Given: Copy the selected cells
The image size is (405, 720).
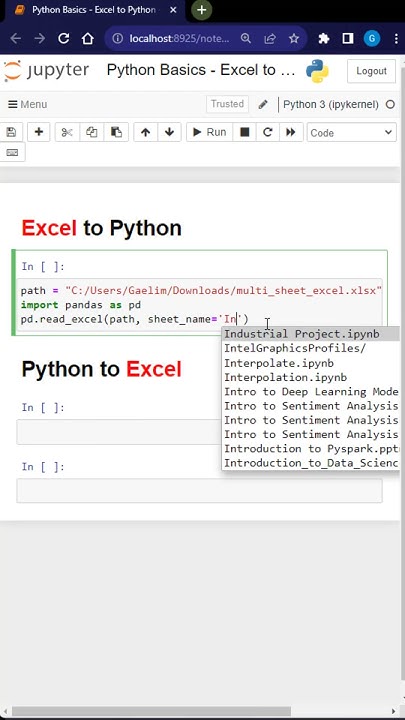Looking at the screenshot, I should [x=91, y=132].
